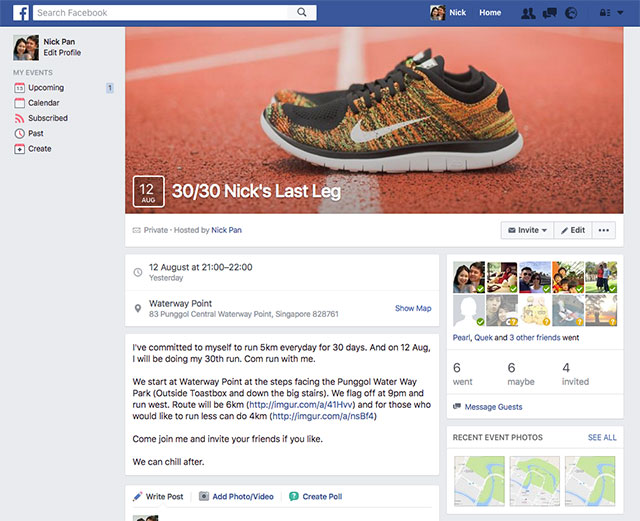Click host name Nick Pan link

(227, 230)
